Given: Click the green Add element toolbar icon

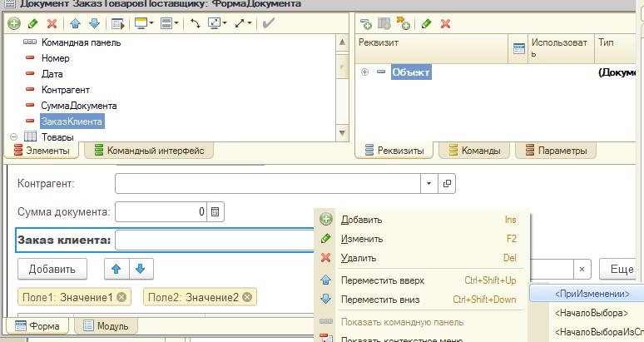Looking at the screenshot, I should (x=13, y=24).
